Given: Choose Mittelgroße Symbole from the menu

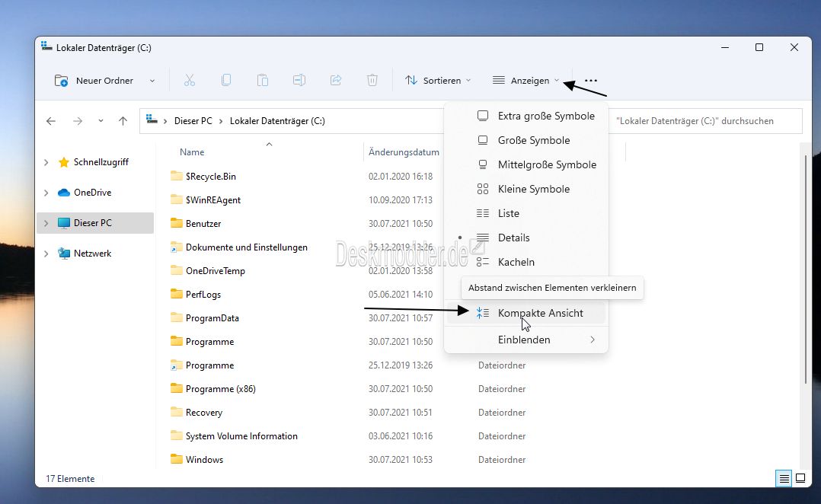Looking at the screenshot, I should pos(526,164).
